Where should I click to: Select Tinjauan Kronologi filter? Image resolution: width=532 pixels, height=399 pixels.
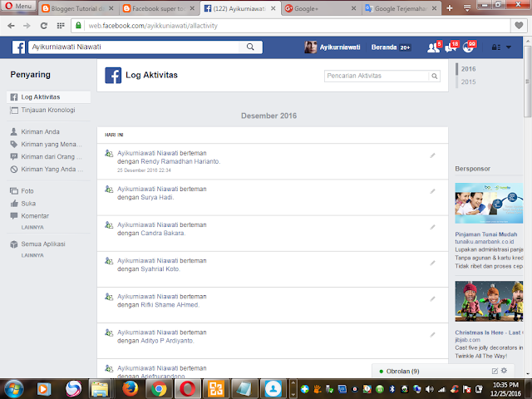(x=48, y=110)
